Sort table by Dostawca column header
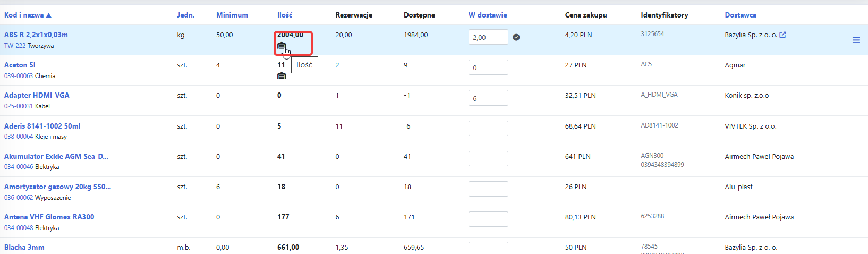 (741, 15)
